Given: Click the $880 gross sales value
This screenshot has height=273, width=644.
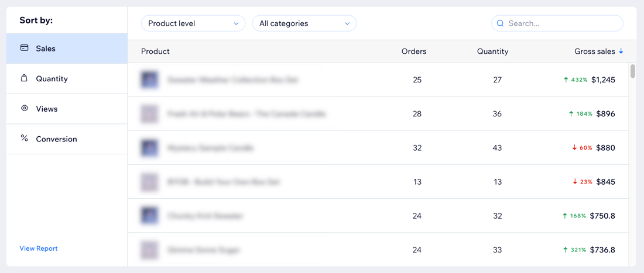Looking at the screenshot, I should [x=606, y=147].
